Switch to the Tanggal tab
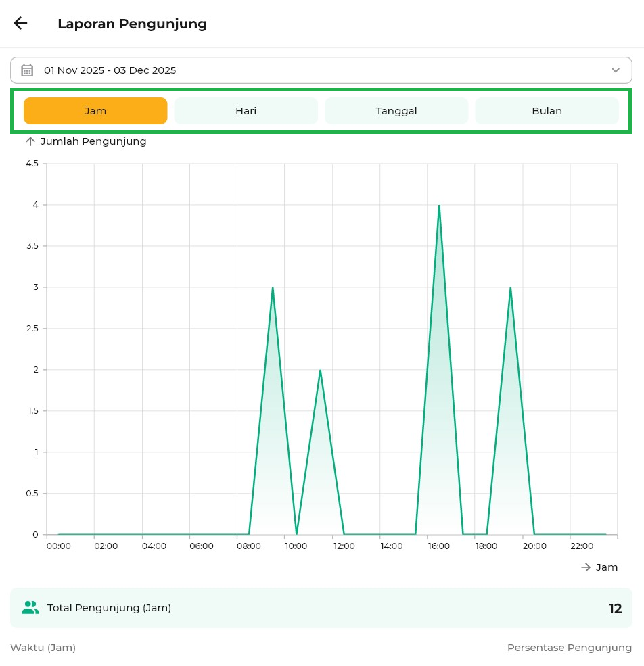The image size is (644, 666). (396, 111)
